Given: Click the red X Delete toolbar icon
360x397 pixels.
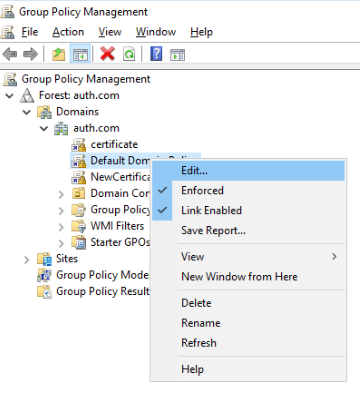Looking at the screenshot, I should [x=107, y=54].
